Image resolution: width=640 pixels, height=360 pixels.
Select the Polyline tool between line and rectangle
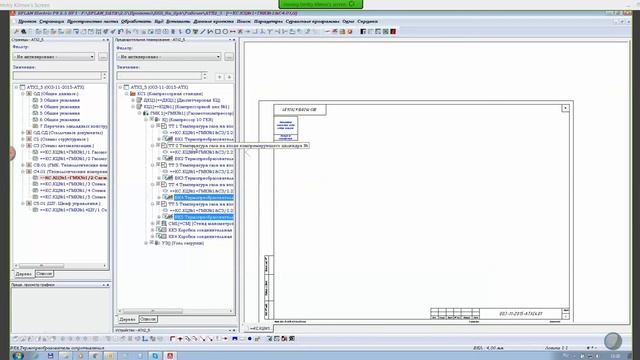click(x=210, y=31)
